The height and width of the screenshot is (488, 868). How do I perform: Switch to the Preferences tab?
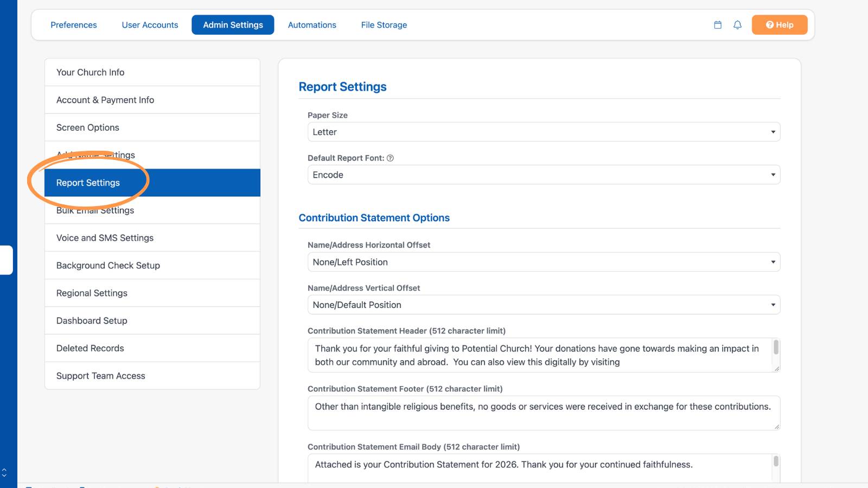[x=74, y=25]
